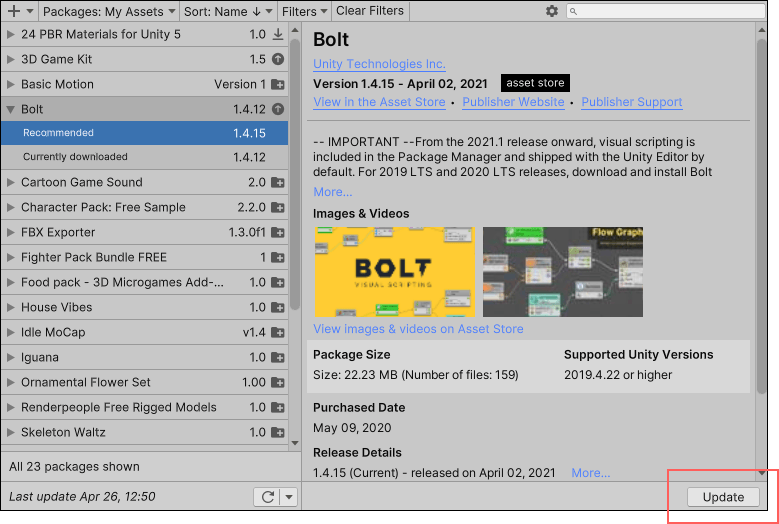Select the Idle MoCap package

pos(145,332)
